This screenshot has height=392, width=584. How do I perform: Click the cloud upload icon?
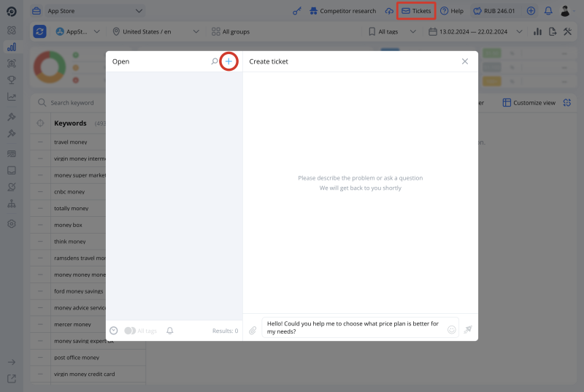coord(389,11)
